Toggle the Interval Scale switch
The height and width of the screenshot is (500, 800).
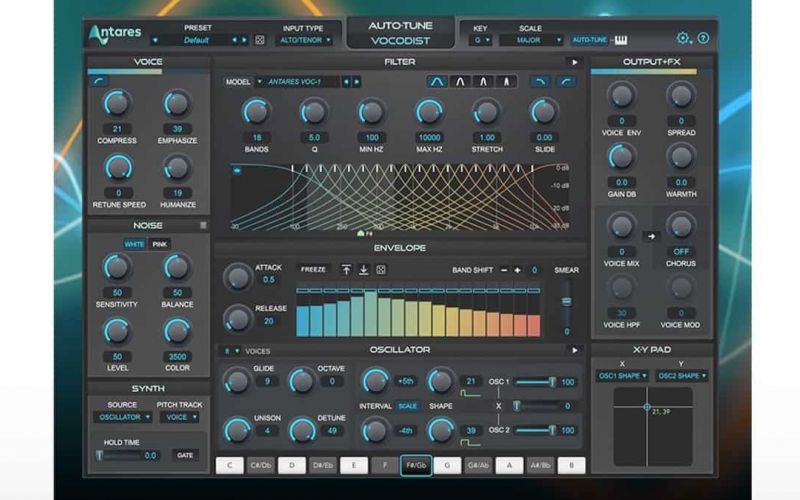408,406
